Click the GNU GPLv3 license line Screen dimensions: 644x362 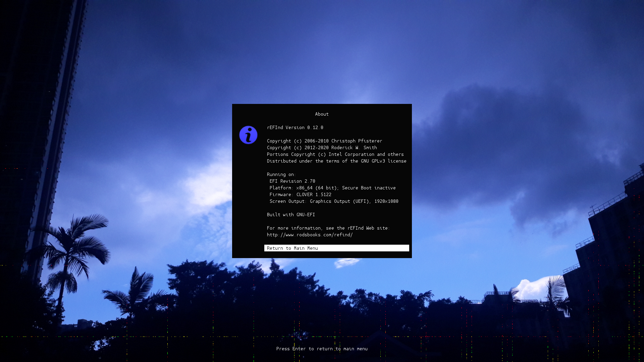(336, 161)
